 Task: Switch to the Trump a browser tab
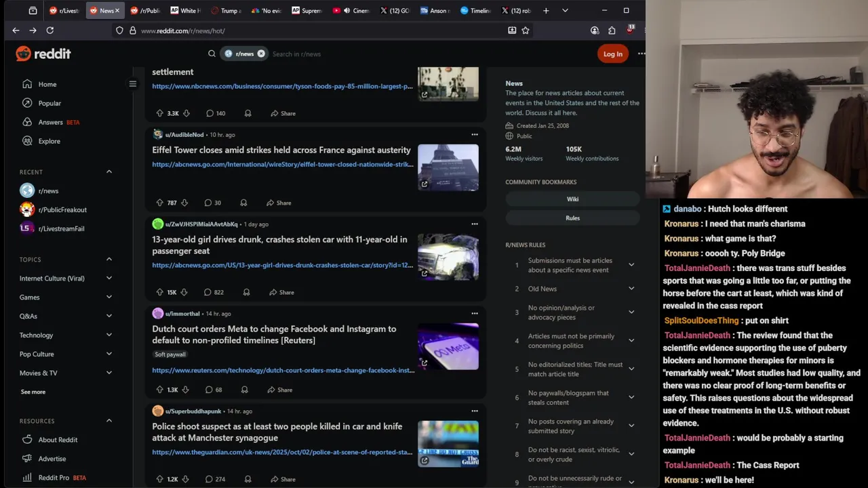(226, 10)
